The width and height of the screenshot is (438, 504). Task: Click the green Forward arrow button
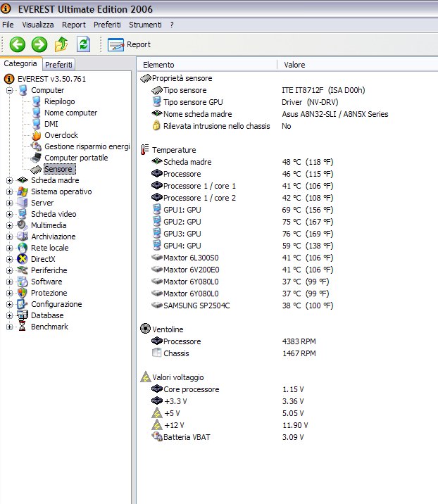point(39,44)
